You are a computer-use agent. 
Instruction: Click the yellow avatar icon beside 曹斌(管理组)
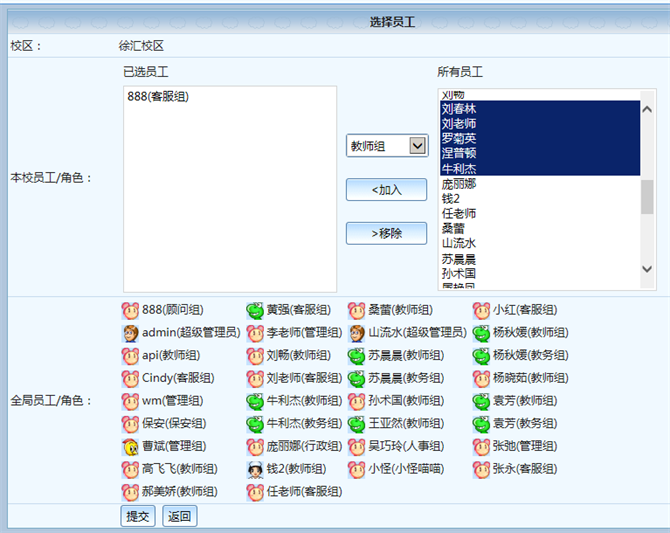click(130, 446)
